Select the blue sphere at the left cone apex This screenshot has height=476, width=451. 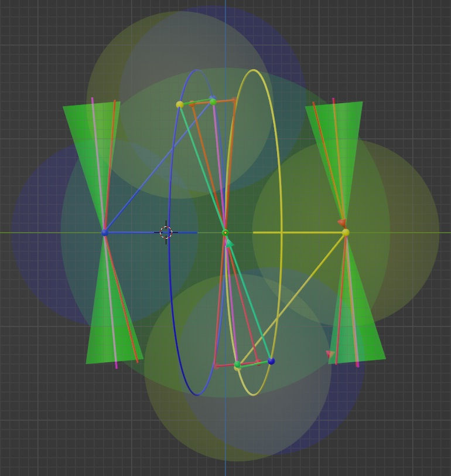pyautogui.click(x=105, y=233)
